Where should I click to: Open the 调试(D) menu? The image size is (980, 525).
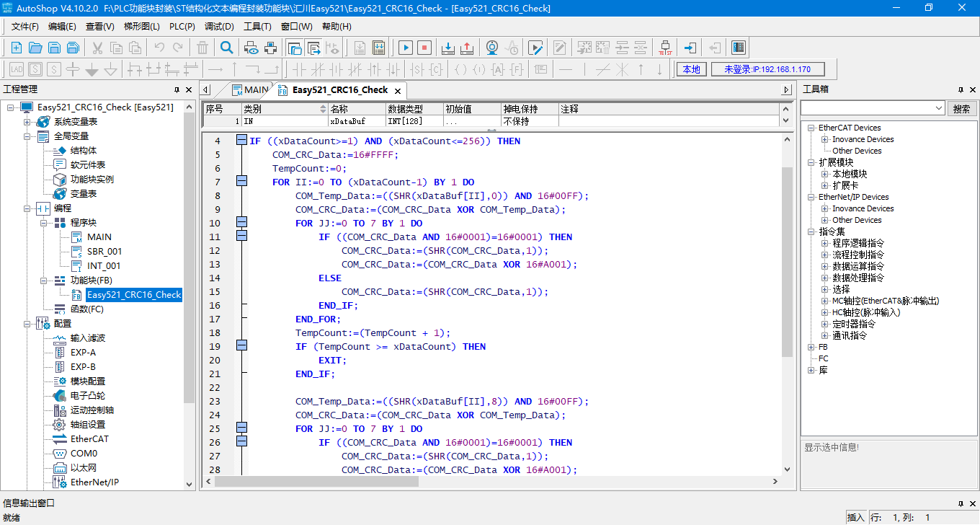click(x=219, y=27)
